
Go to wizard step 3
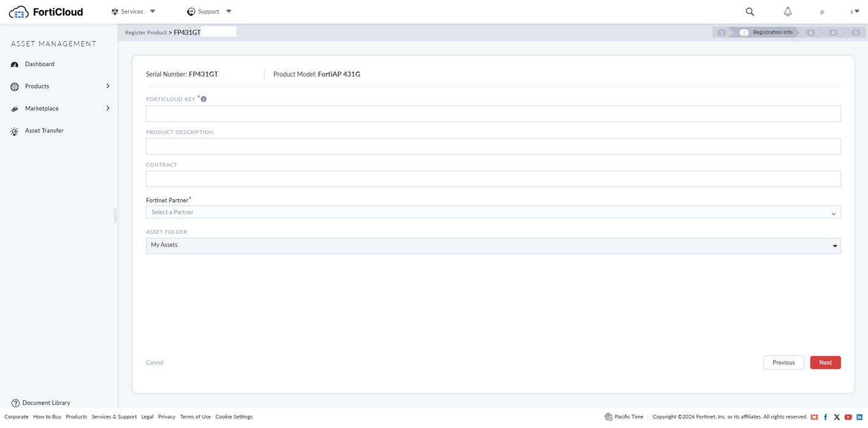tap(811, 32)
